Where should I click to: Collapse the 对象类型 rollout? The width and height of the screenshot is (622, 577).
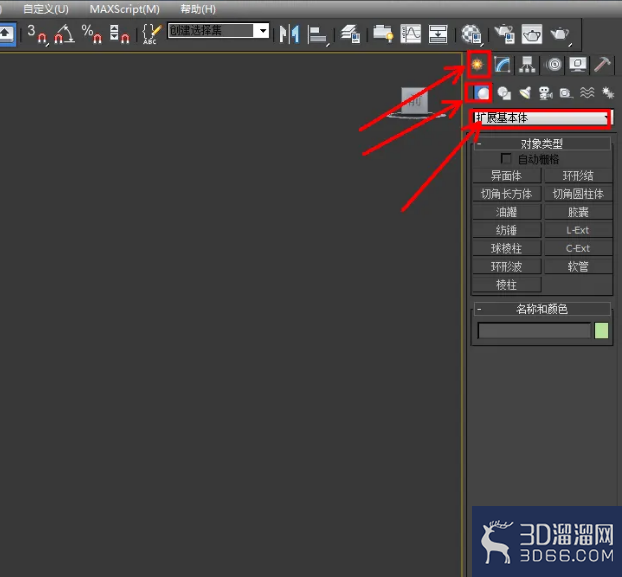pyautogui.click(x=542, y=144)
